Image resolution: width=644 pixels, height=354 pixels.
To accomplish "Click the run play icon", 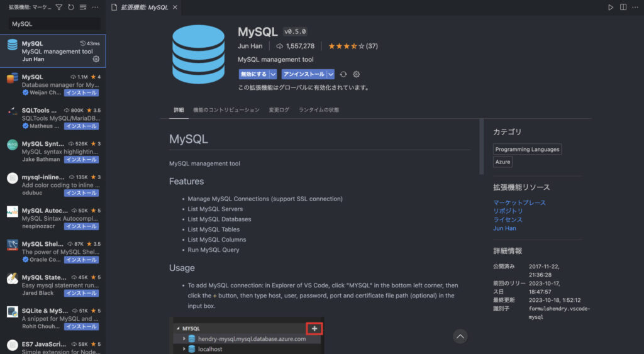I will click(611, 8).
